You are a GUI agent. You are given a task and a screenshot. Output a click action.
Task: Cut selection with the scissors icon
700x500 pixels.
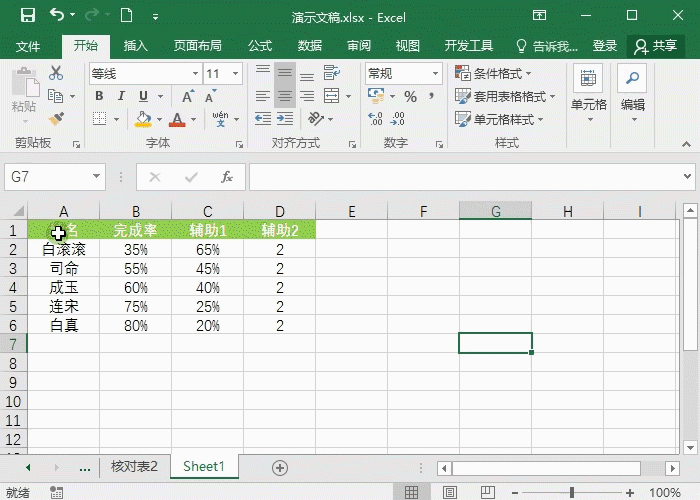(x=56, y=73)
